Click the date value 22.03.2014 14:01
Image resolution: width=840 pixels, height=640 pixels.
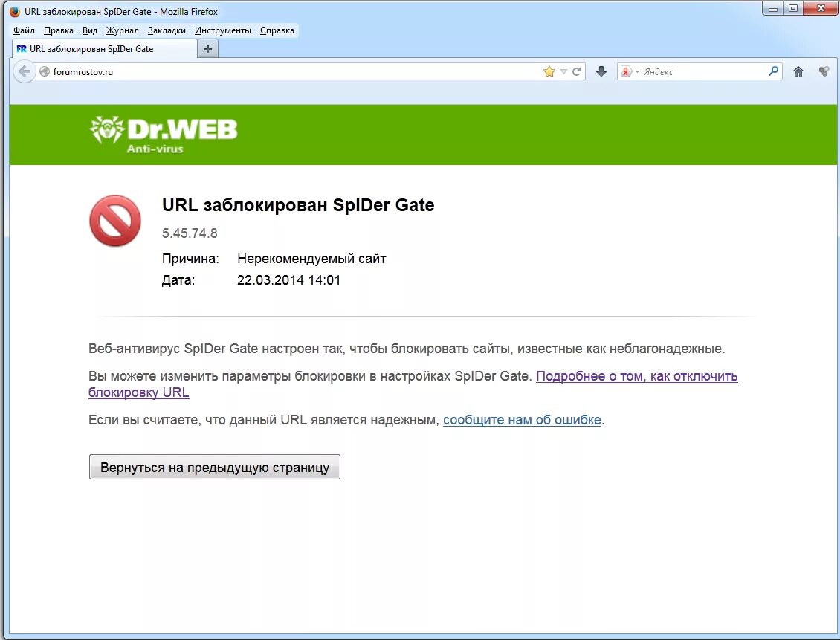pyautogui.click(x=288, y=280)
